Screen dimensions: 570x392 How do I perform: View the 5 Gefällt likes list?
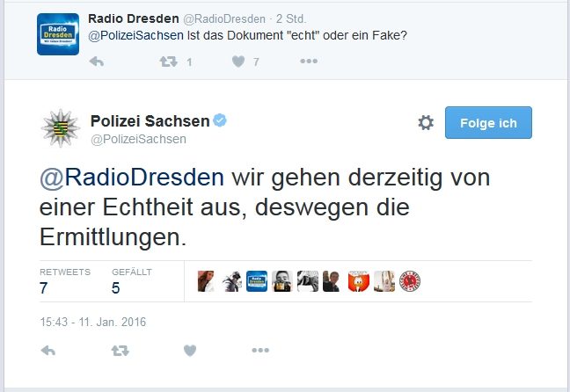(x=117, y=287)
